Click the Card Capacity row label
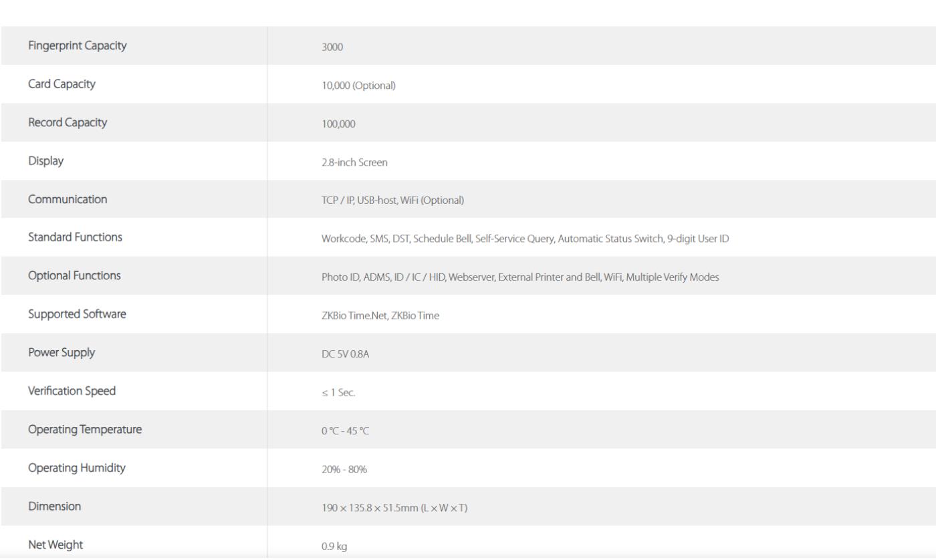Viewport: 936px width, 560px height. coord(62,84)
